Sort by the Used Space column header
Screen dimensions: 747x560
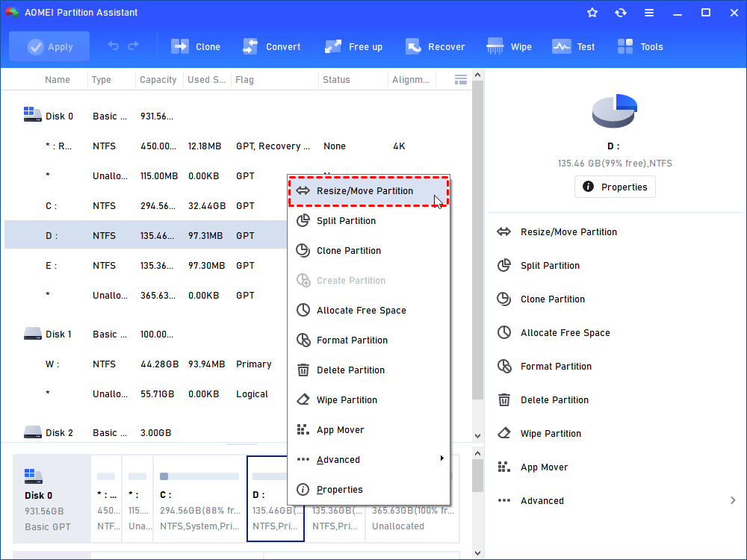206,80
